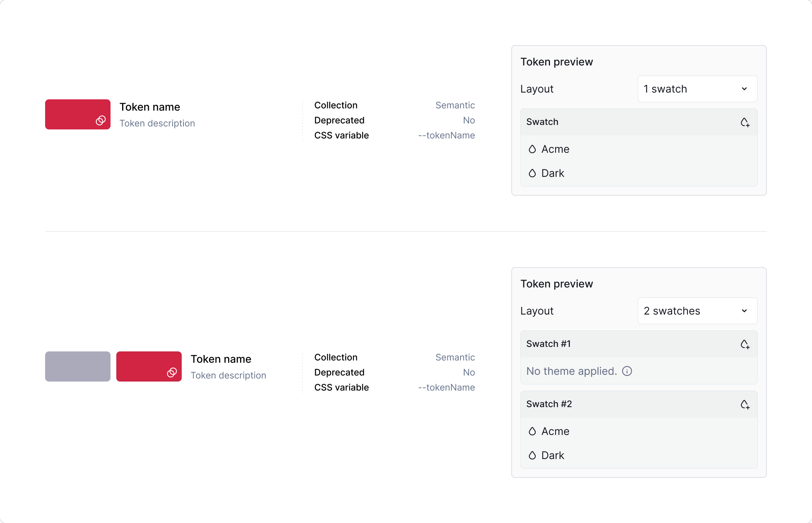
Task: Click the deprecated icon on the bottom red swatch
Action: [x=171, y=373]
